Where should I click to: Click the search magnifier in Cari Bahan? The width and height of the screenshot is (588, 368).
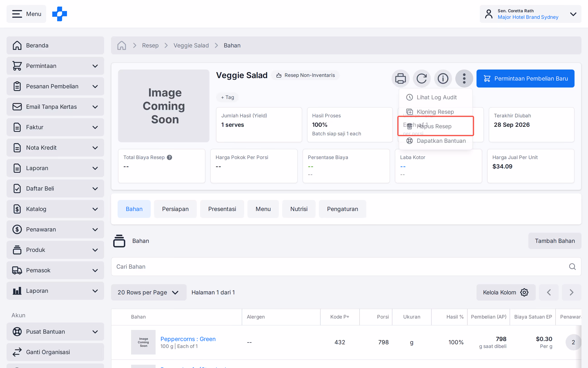point(572,267)
